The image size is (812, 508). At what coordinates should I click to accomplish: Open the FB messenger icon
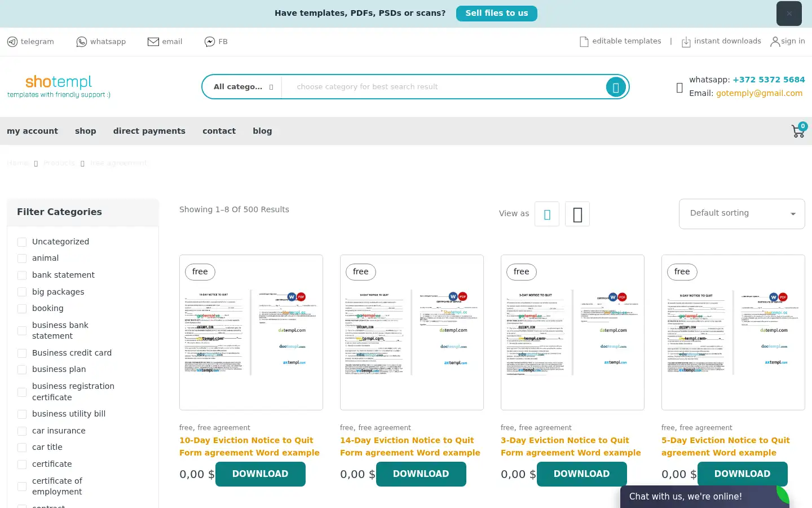210,42
